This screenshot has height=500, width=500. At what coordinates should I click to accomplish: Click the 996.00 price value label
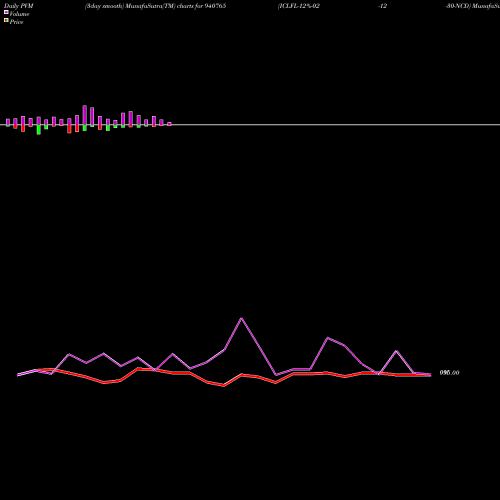pos(449,373)
